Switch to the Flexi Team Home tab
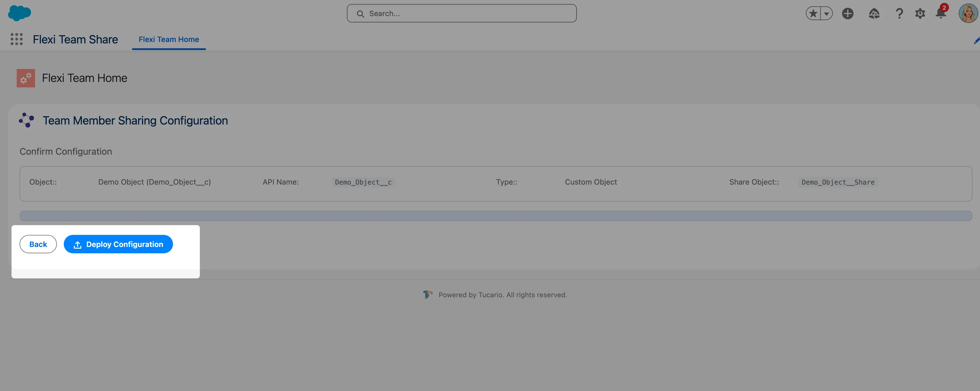The width and height of the screenshot is (980, 391). click(168, 39)
